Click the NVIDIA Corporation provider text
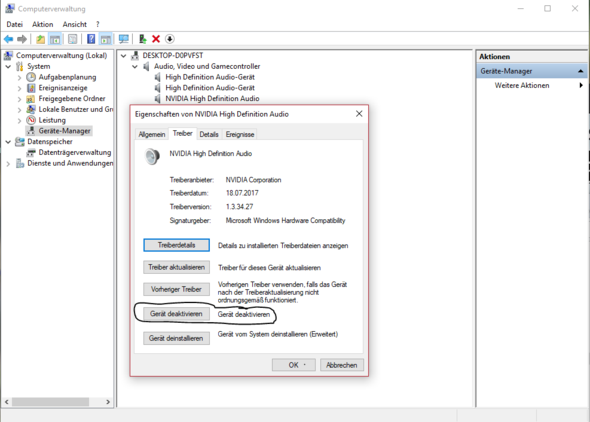This screenshot has height=422, width=590. [x=253, y=180]
